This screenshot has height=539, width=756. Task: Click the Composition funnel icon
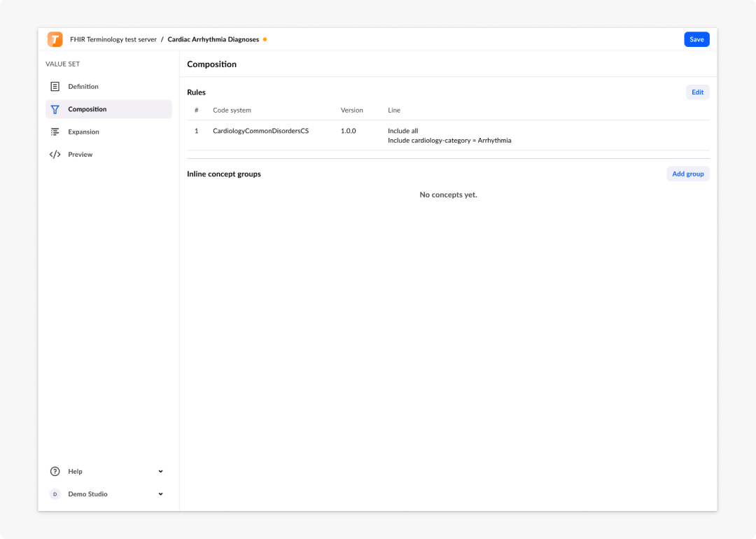[55, 109]
